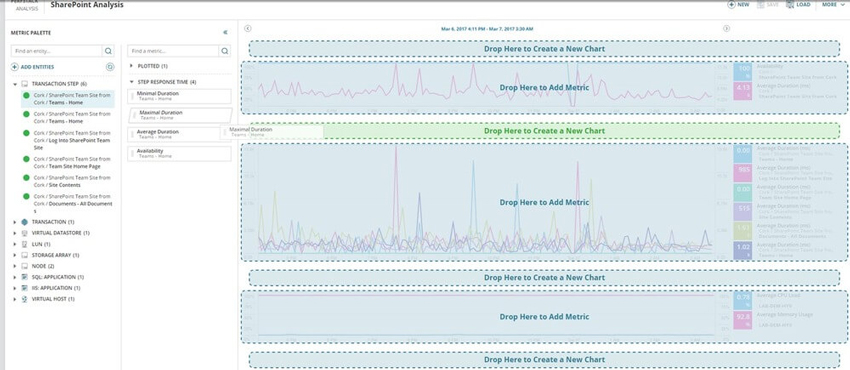This screenshot has height=370, width=850.
Task: Click the Virtual Datastore entity type icon
Action: click(24, 233)
